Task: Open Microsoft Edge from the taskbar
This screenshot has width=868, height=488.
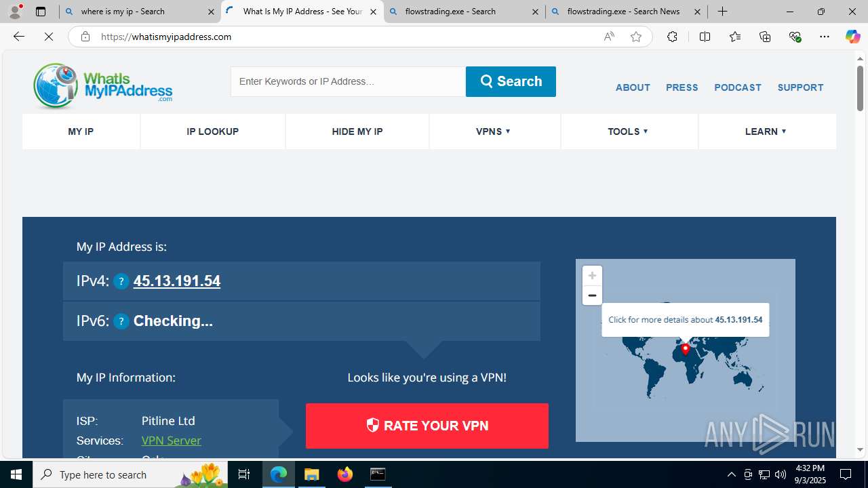Action: coord(279,474)
